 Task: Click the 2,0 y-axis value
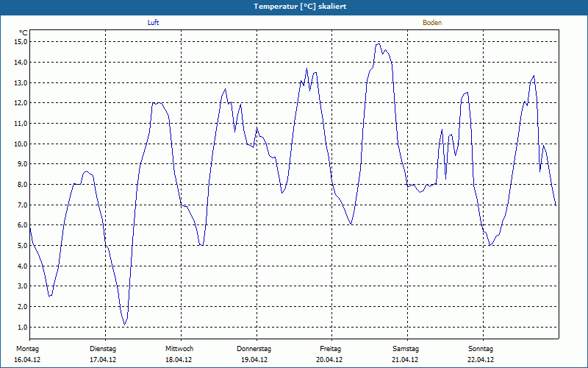coord(23,307)
